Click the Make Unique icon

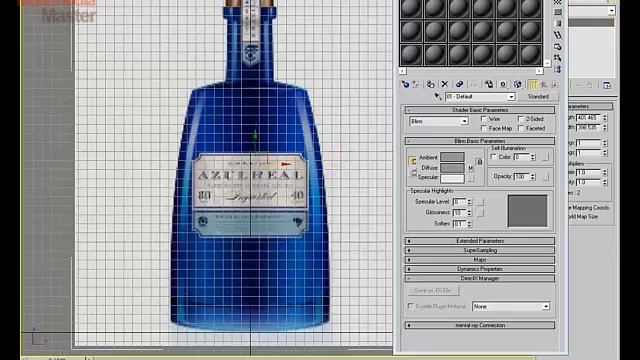pos(474,84)
